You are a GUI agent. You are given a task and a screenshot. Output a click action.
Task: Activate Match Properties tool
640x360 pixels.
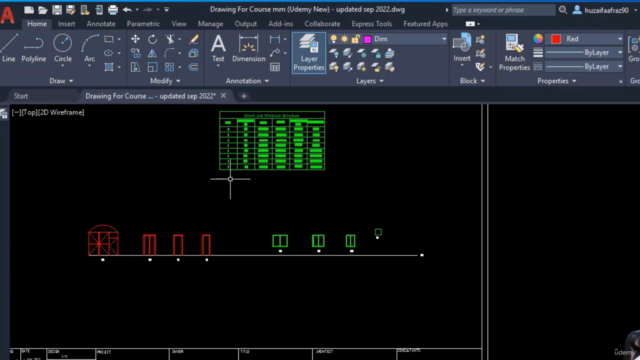(514, 53)
